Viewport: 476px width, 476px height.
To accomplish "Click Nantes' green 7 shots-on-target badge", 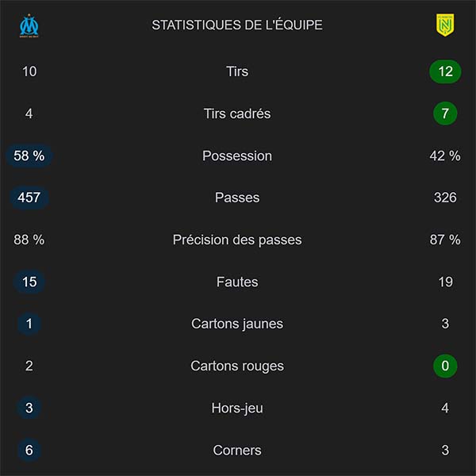I will [445, 113].
